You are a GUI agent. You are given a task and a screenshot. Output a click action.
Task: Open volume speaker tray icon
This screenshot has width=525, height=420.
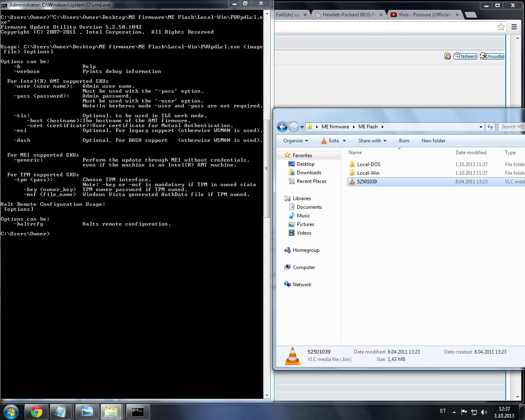484,412
